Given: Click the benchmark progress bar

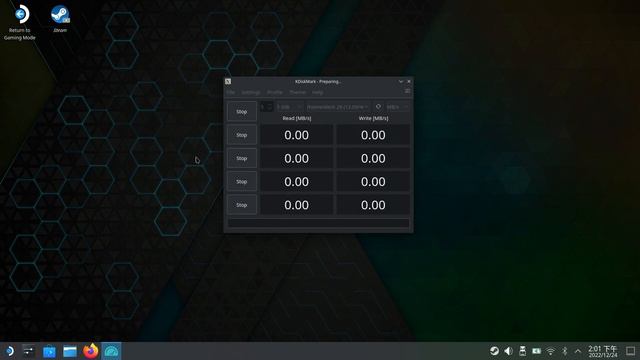Looking at the screenshot, I should click(318, 222).
